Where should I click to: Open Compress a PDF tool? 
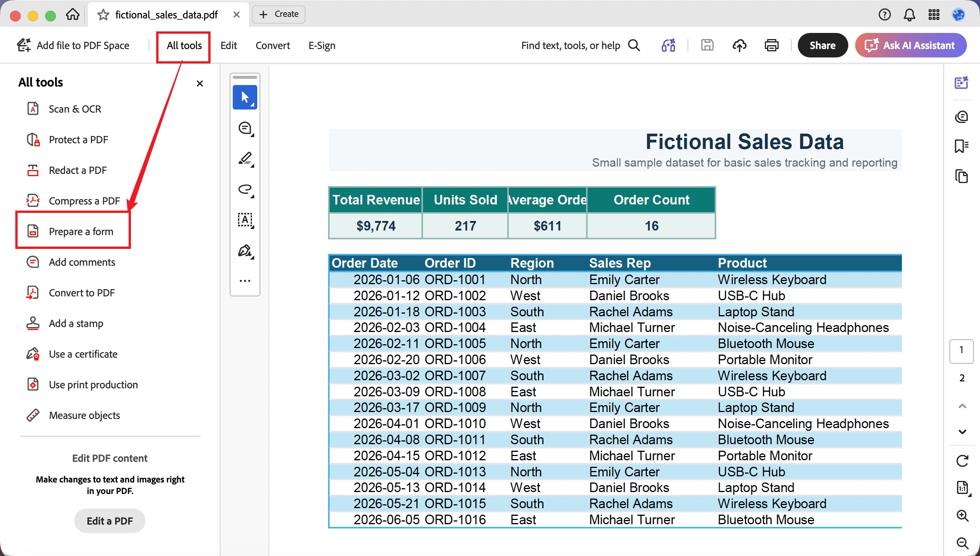73,201
